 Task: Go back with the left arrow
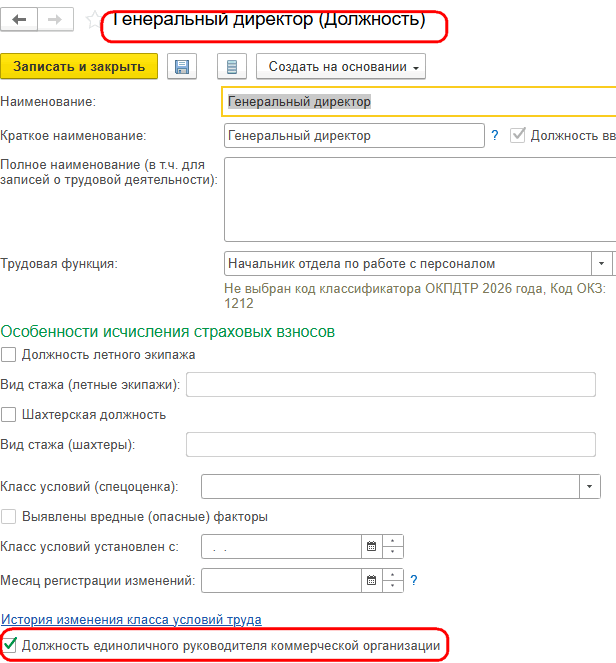pos(19,19)
